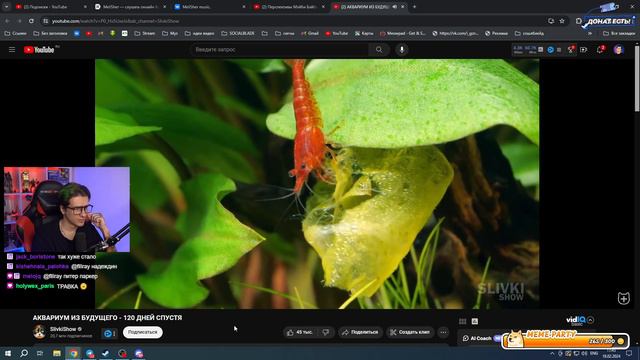Click the cat-plus overlay icon on the player
640x360 pixels.
(x=624, y=298)
